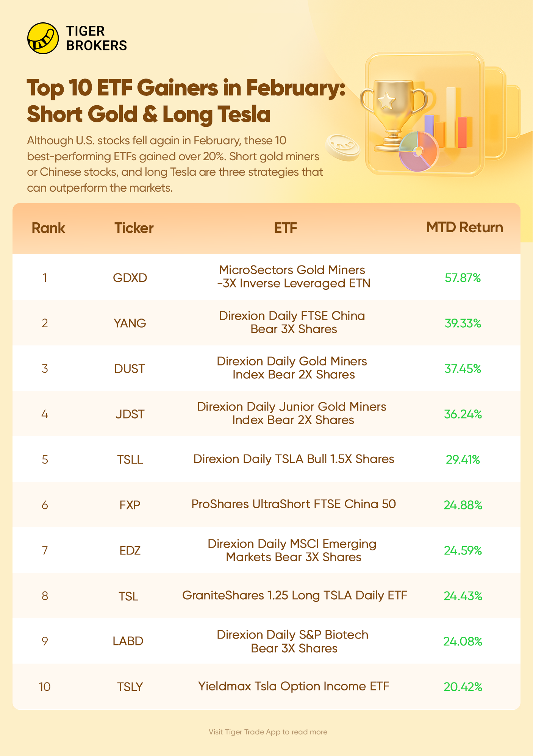
Task: Click the Tiger Brokers tiger logo icon
Action: pyautogui.click(x=43, y=38)
